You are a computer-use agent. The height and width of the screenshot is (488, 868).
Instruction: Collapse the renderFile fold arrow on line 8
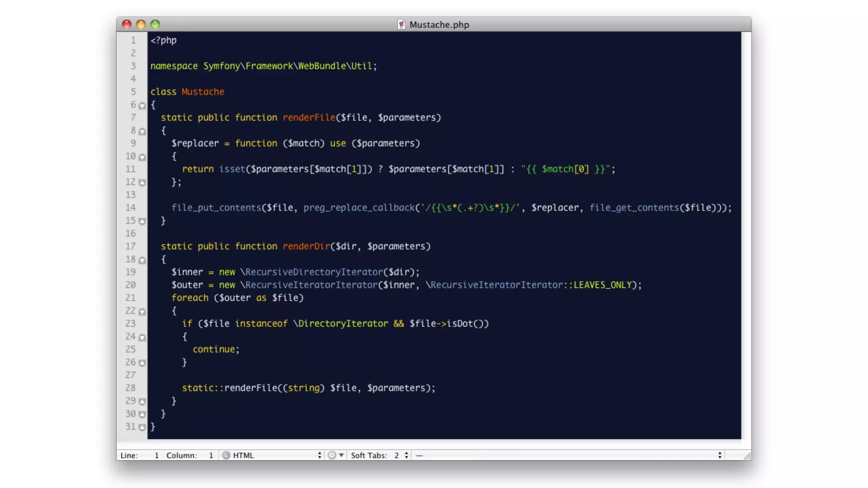tap(142, 131)
